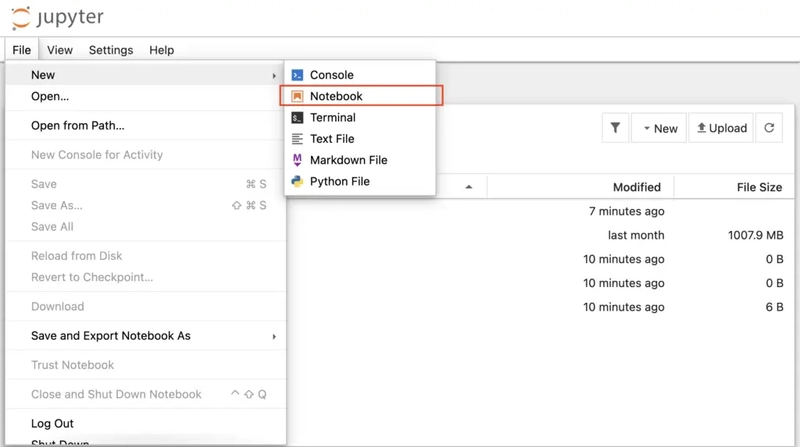800x447 pixels.
Task: Sort files by Modified column header
Action: point(636,187)
